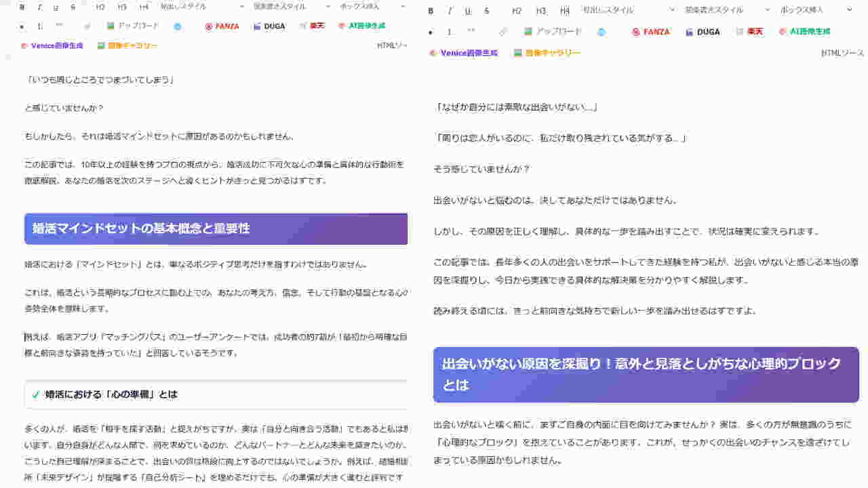This screenshot has width=868, height=488.
Task: Click the red FANZA button in right editor
Action: [x=650, y=32]
